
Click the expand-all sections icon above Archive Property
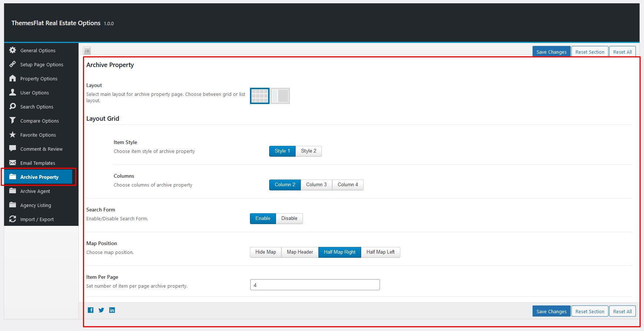coord(87,51)
